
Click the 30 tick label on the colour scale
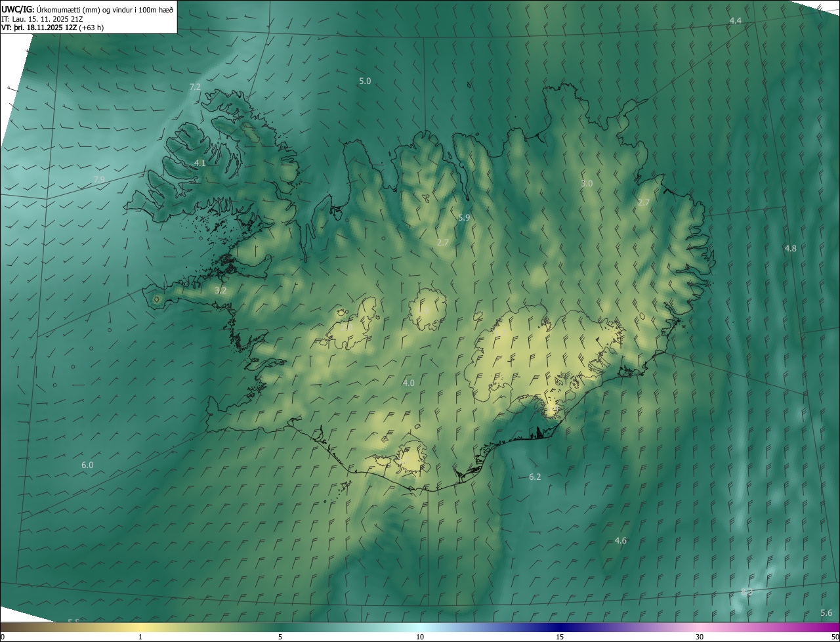[x=700, y=637]
